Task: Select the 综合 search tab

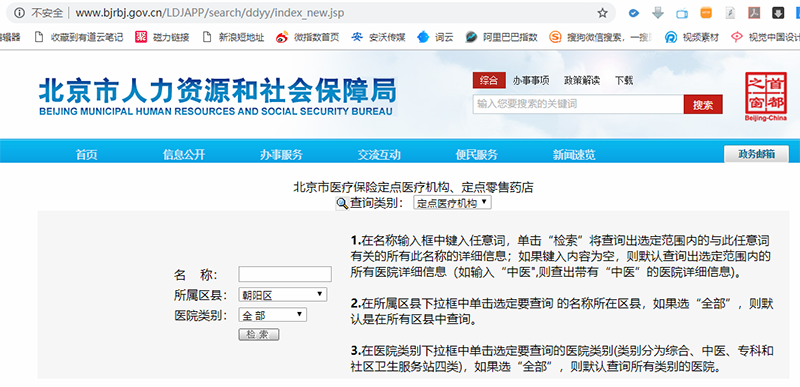Action: [x=489, y=80]
